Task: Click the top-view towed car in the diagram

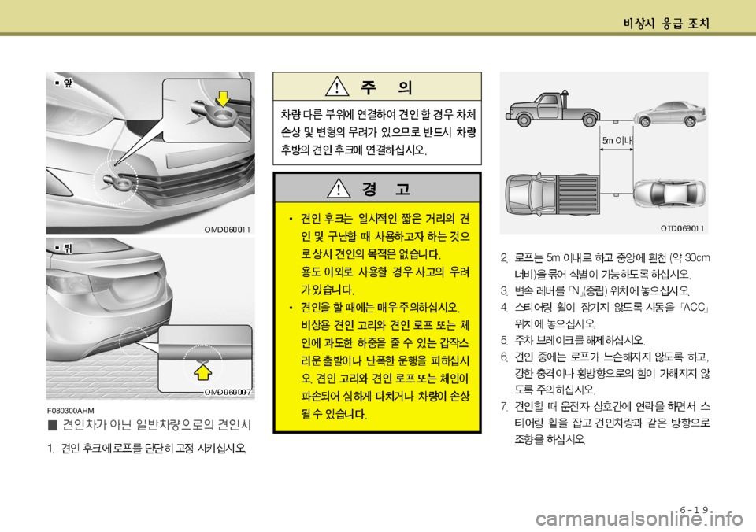Action: (669, 193)
